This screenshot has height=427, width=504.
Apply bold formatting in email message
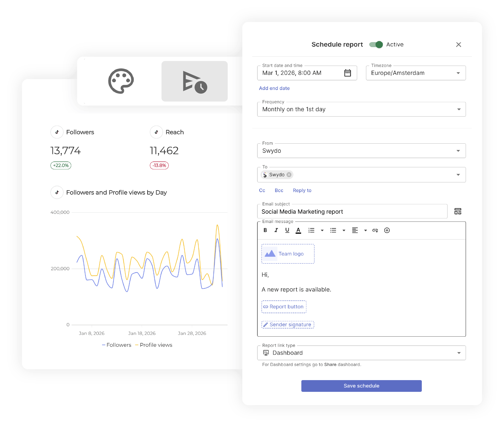pos(265,230)
